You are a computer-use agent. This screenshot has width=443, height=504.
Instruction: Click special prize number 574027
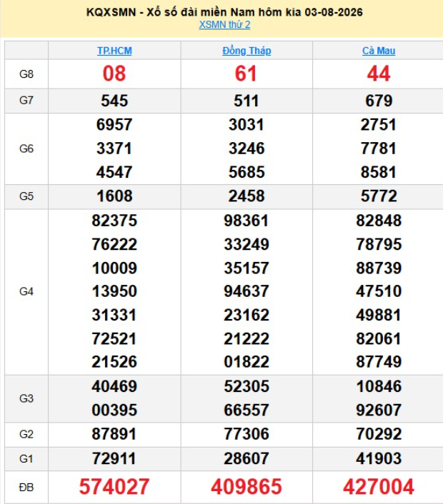[x=114, y=487]
